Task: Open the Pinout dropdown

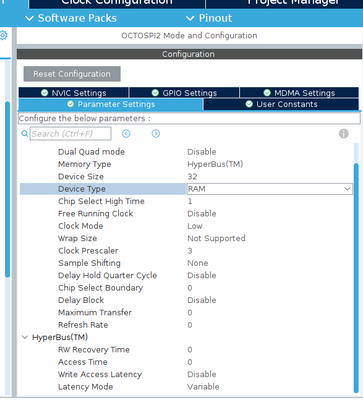Action: [209, 18]
